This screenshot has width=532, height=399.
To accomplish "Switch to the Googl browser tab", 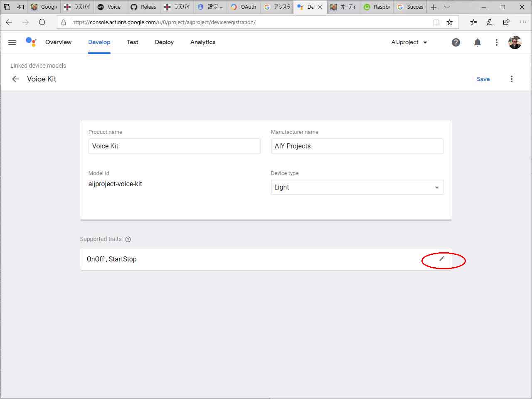I will (x=44, y=7).
